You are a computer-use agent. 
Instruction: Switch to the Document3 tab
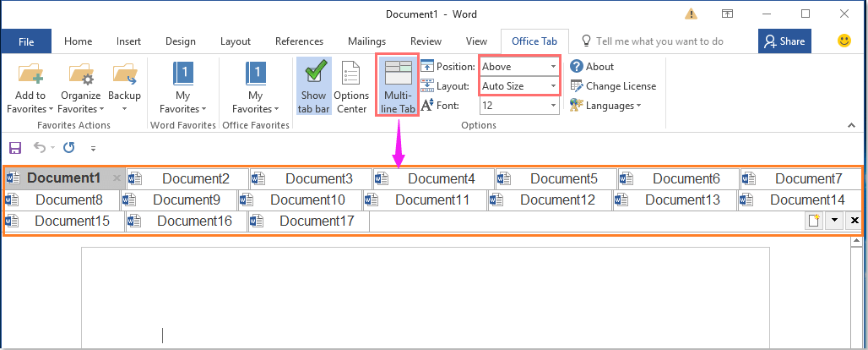click(311, 178)
